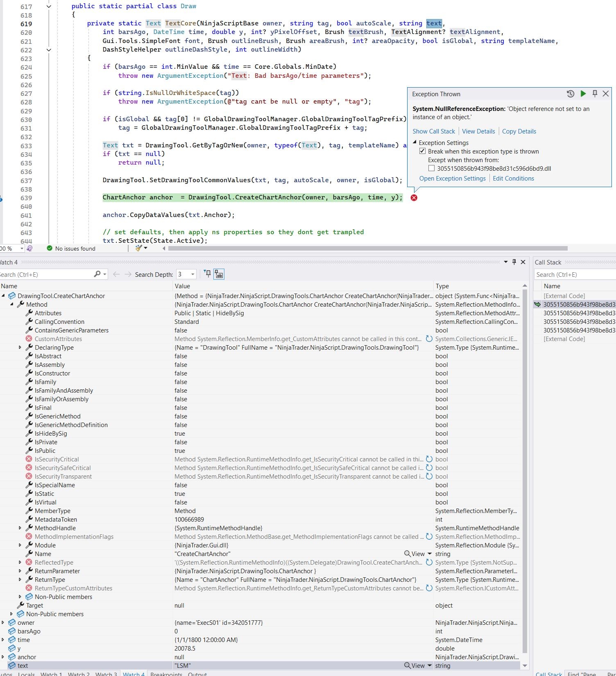
Task: Refresh the IsSecuritySafeCritical value
Action: tap(429, 468)
